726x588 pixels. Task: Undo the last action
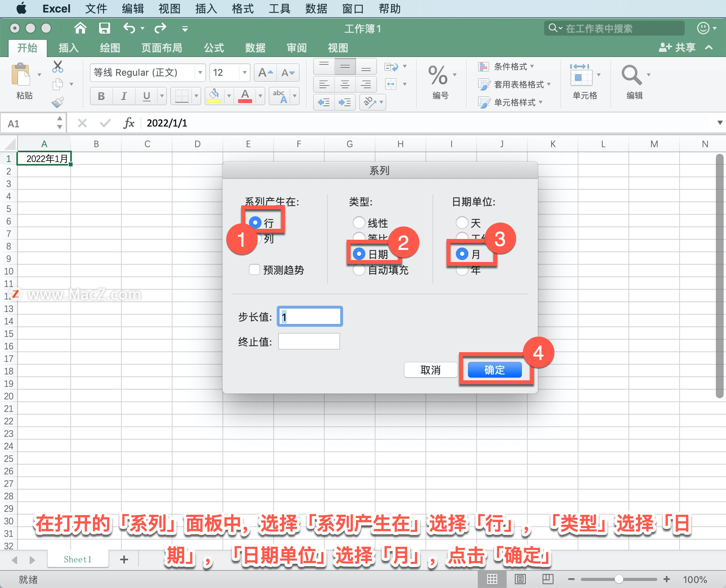tap(129, 28)
